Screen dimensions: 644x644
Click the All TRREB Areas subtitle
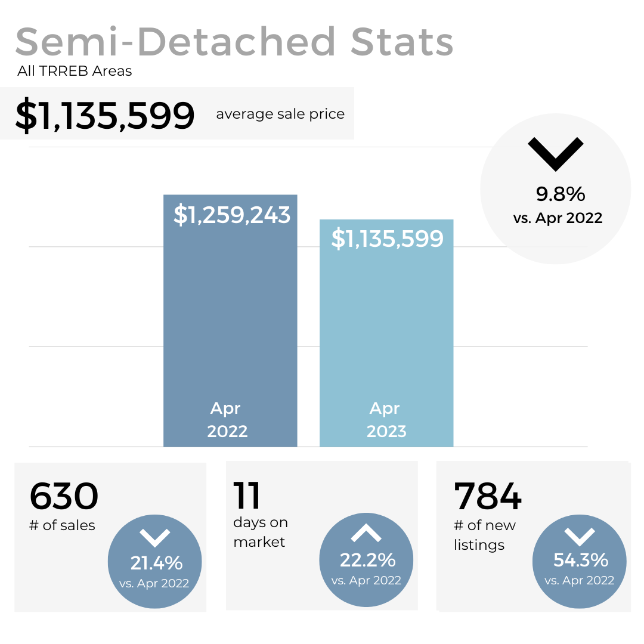tap(75, 72)
